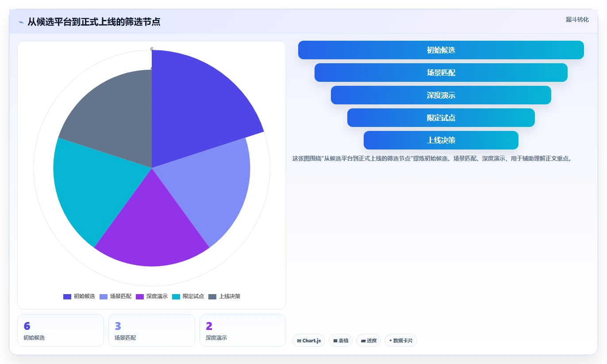Click the axis tick label 6 atop the chart
Image resolution: width=607 pixels, height=364 pixels.
tap(152, 50)
